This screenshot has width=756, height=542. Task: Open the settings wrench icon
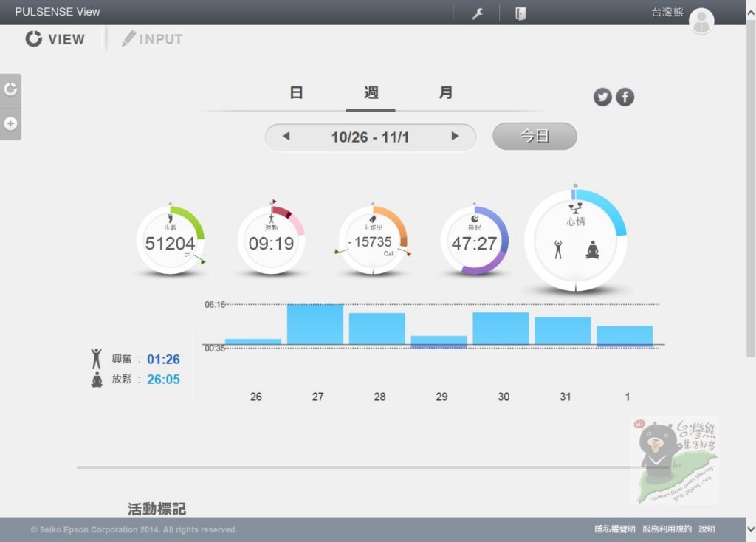(x=478, y=13)
